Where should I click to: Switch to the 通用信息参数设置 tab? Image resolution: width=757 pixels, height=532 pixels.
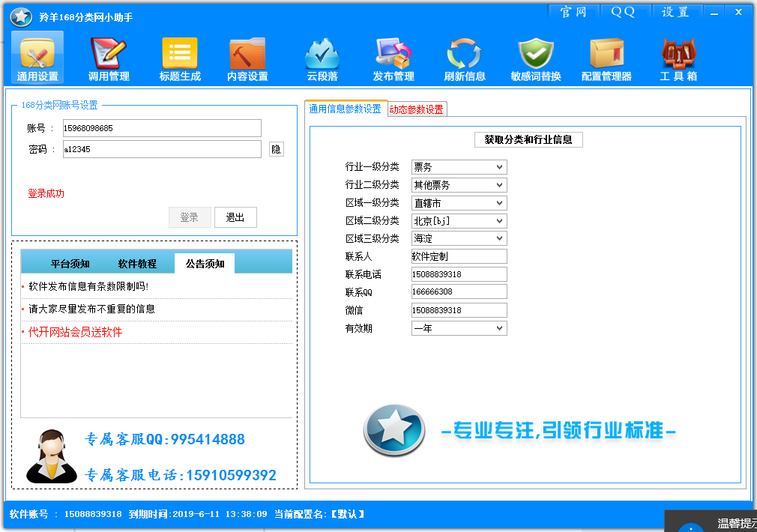click(x=346, y=109)
